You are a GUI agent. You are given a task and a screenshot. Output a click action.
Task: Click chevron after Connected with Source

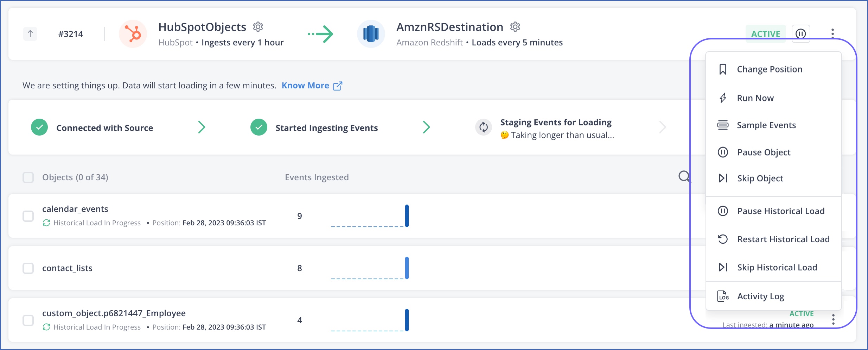(x=202, y=127)
